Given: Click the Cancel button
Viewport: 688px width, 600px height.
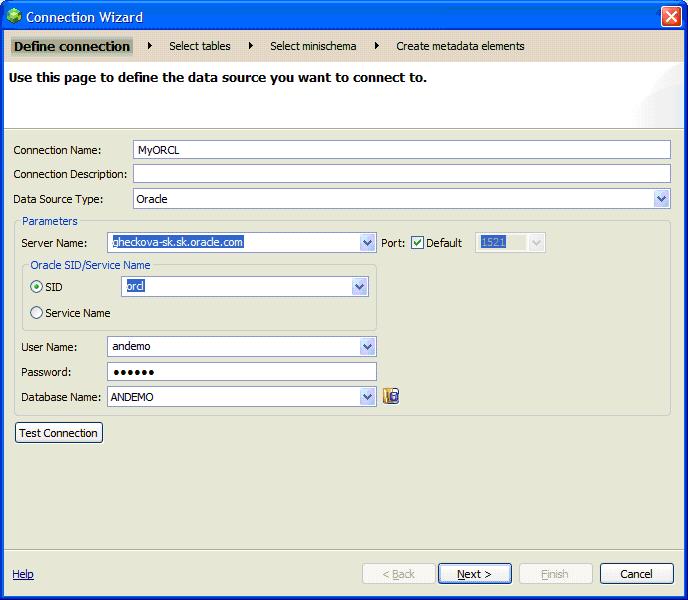Looking at the screenshot, I should coord(636,574).
